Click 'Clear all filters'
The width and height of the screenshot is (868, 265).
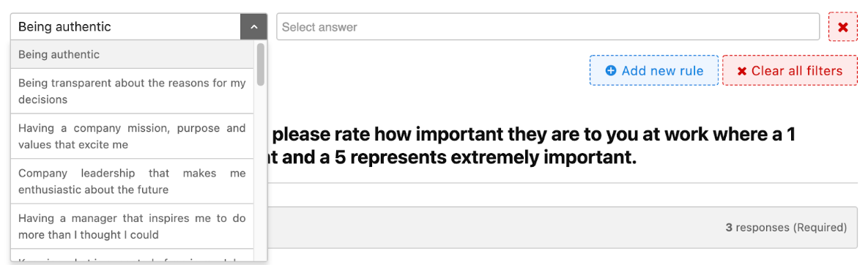(790, 70)
